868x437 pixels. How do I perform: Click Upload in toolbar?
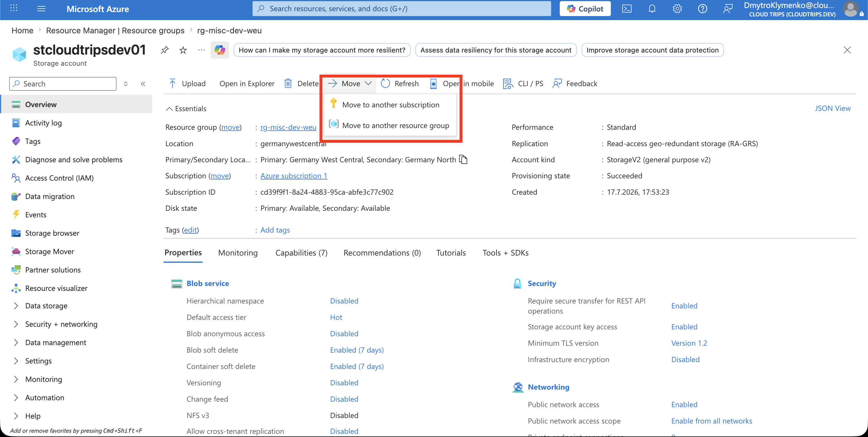coord(187,83)
